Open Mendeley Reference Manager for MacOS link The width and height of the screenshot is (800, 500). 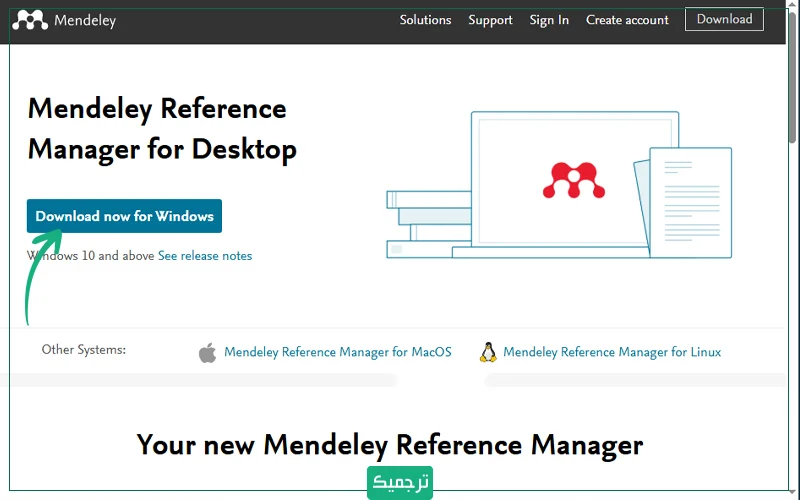coord(338,352)
